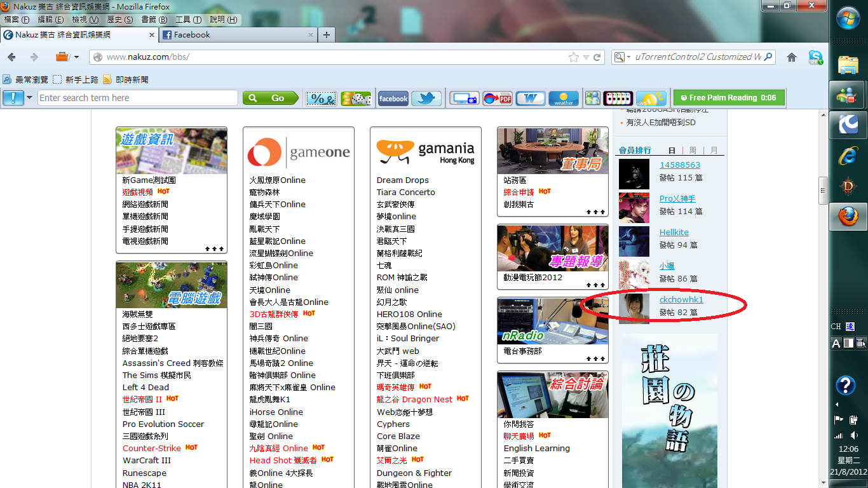Reload the nakuz.com page
The width and height of the screenshot is (868, 488).
597,57
